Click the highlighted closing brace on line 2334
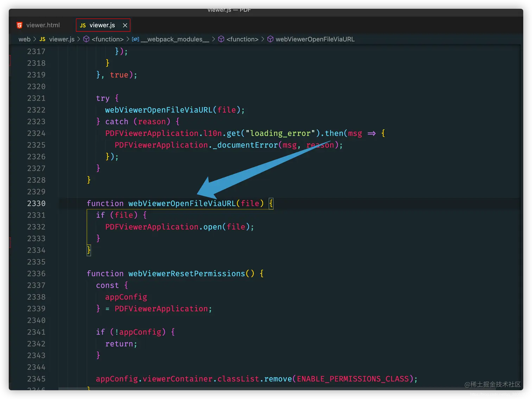The width and height of the screenshot is (532, 399). coord(89,250)
